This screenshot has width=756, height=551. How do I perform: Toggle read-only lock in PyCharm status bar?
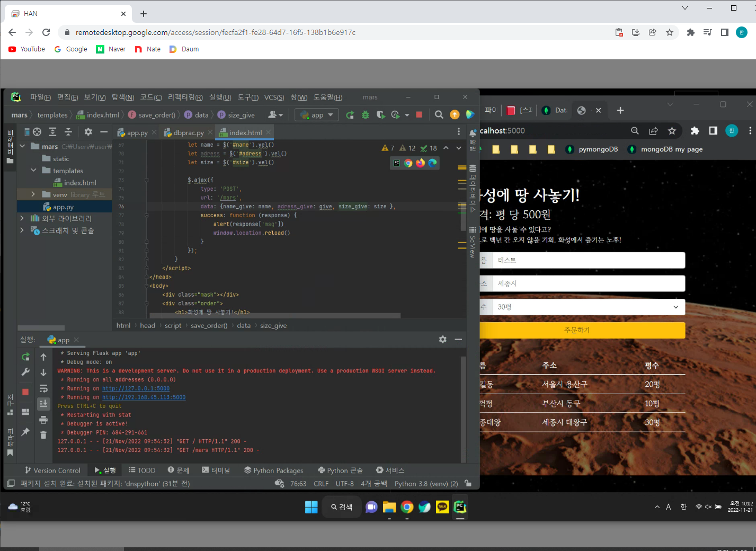pos(468,483)
